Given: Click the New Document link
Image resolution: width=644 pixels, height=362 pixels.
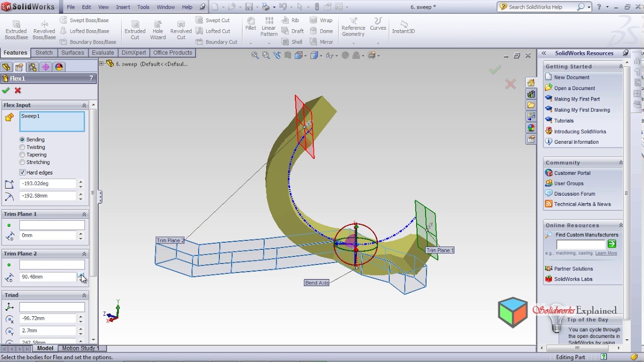Looking at the screenshot, I should [x=572, y=77].
